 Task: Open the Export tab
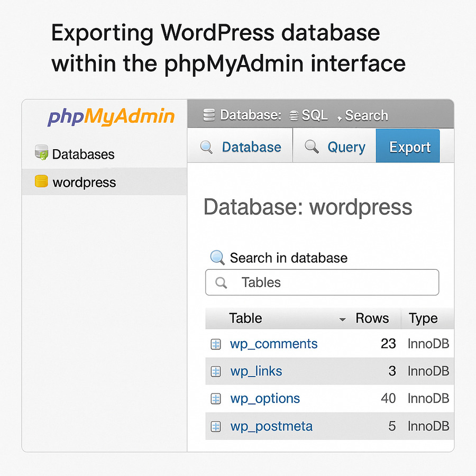tap(408, 146)
